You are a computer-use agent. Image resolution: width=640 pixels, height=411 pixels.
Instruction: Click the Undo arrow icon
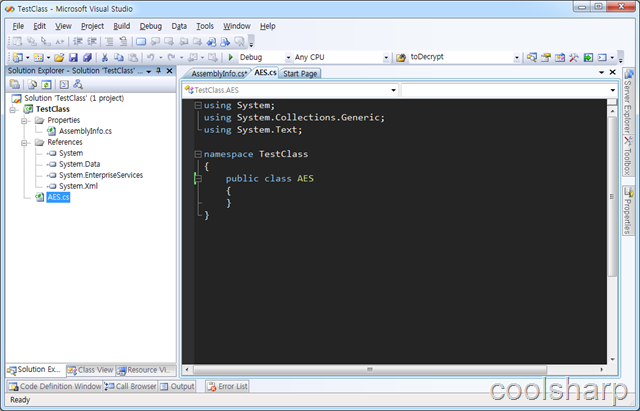pos(151,58)
